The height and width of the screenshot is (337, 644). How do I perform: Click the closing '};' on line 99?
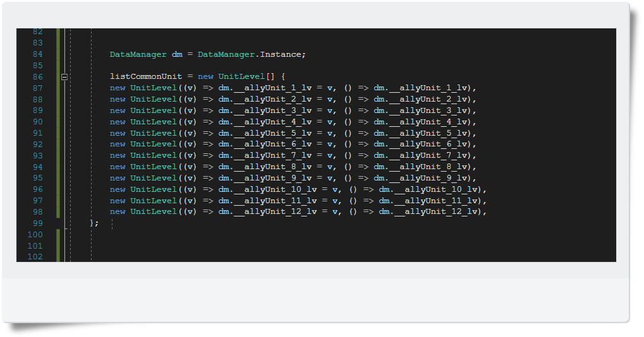pos(94,223)
